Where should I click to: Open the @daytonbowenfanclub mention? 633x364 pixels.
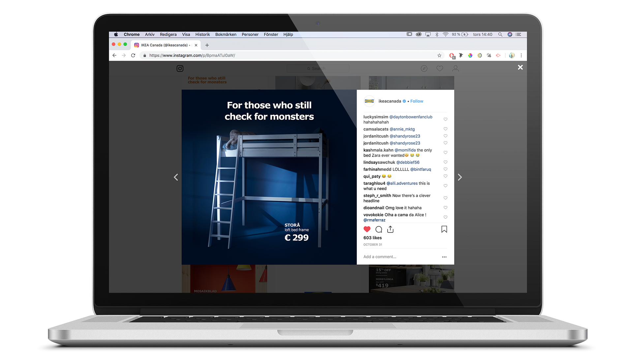click(x=411, y=117)
